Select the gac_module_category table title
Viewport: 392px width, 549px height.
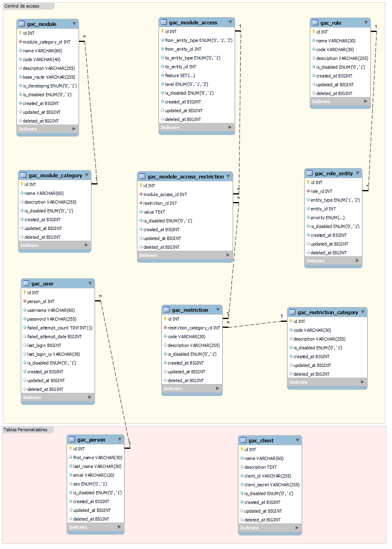tap(55, 175)
